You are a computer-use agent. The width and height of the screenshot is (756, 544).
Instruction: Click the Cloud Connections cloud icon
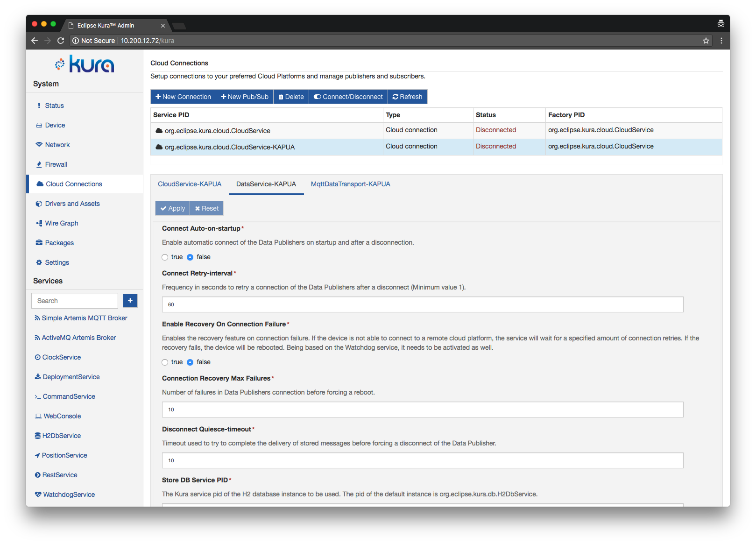pos(40,184)
